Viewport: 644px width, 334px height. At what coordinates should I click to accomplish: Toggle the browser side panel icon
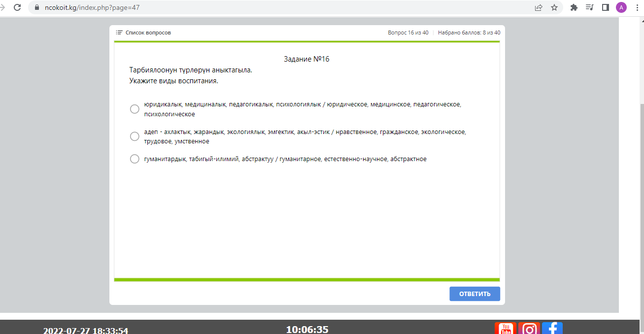(606, 7)
